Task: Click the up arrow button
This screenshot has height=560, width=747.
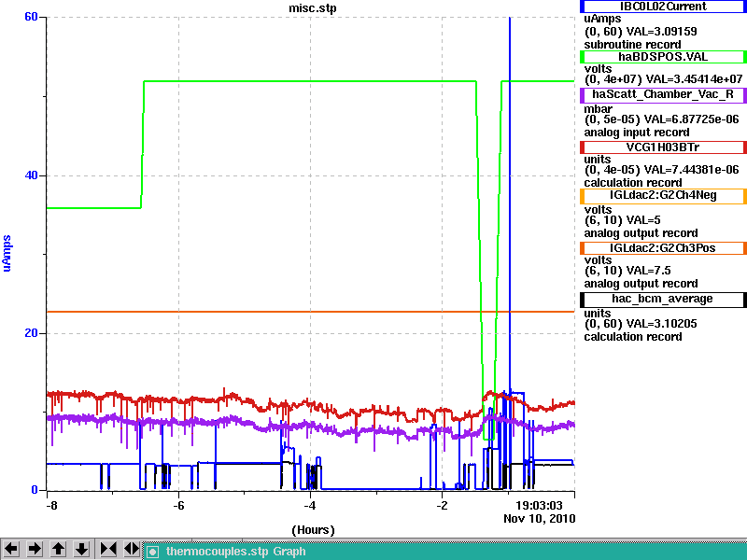Action: (x=58, y=549)
